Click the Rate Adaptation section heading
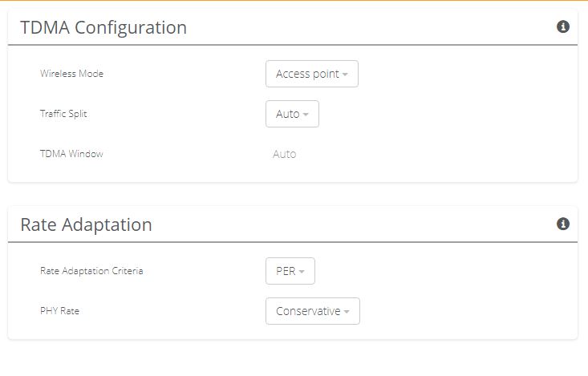This screenshot has width=588, height=376. click(x=86, y=224)
